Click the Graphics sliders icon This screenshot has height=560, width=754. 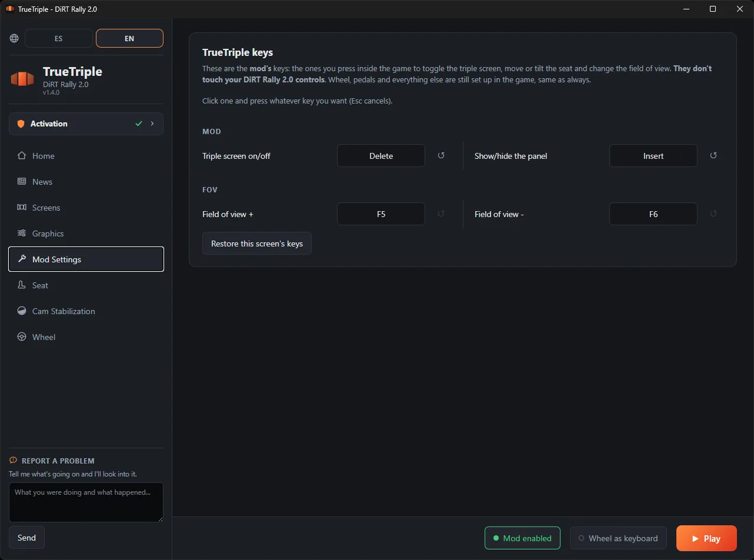pyautogui.click(x=22, y=234)
